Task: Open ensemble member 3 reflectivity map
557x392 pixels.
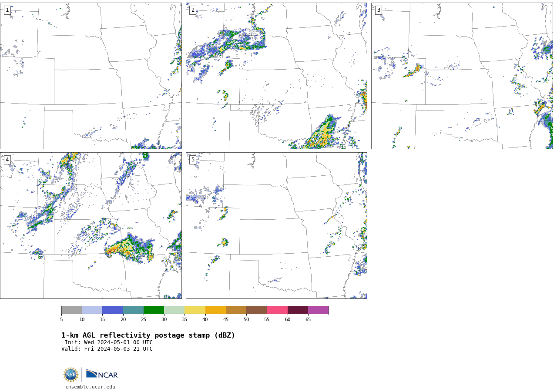Action: click(x=462, y=76)
